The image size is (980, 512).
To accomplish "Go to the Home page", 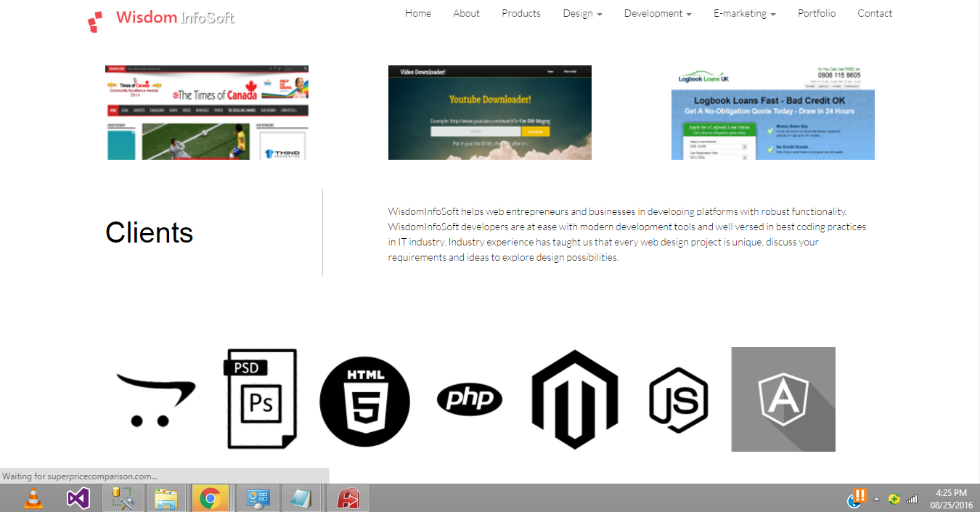I will tap(418, 13).
